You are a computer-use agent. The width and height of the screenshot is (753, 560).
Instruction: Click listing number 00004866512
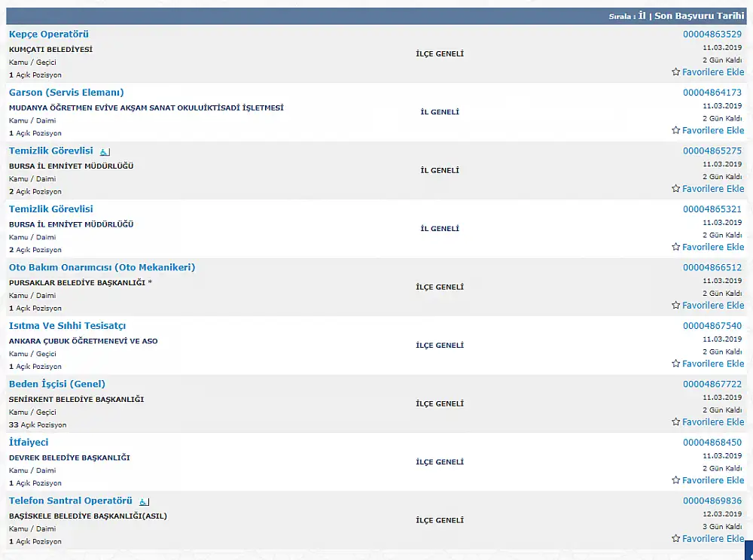(712, 267)
